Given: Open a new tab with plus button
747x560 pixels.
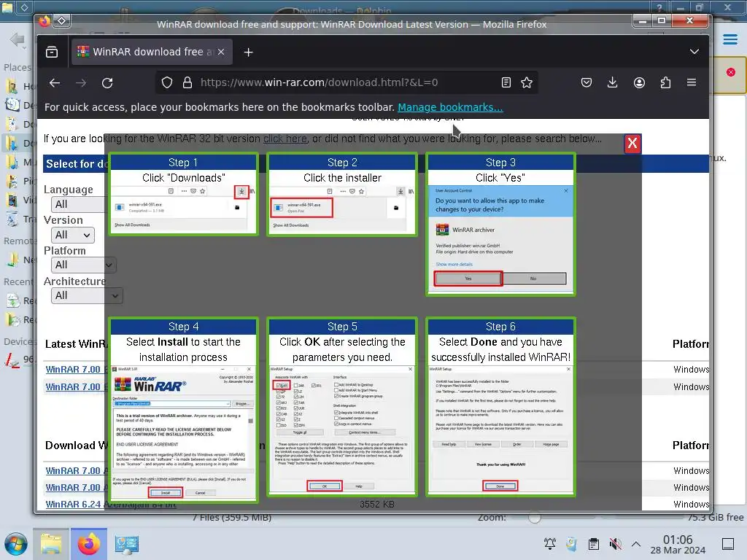Looking at the screenshot, I should click(x=248, y=52).
